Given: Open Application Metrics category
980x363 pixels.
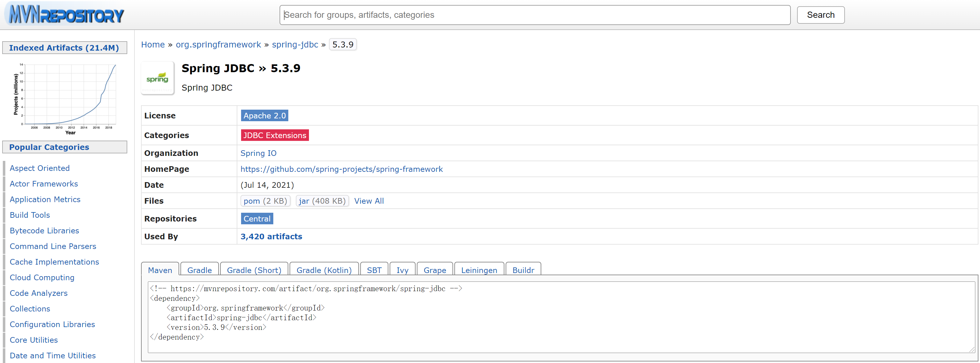Looking at the screenshot, I should (x=45, y=199).
